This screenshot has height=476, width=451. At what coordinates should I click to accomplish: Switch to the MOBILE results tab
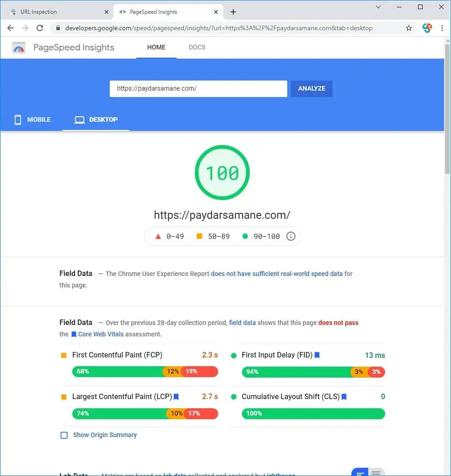point(32,119)
